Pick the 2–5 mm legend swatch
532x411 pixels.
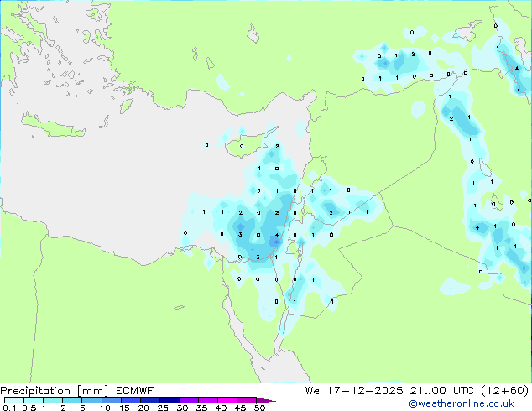72,400
